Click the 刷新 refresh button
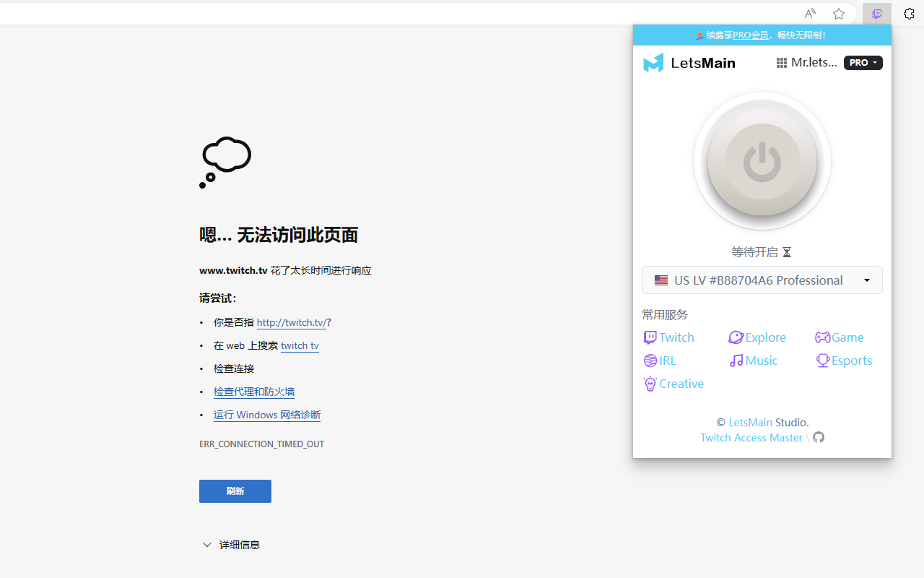 tap(235, 491)
